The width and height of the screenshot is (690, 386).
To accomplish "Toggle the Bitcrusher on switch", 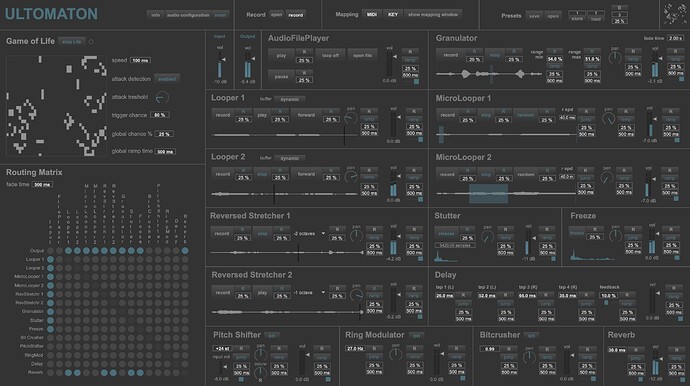I will pos(531,336).
